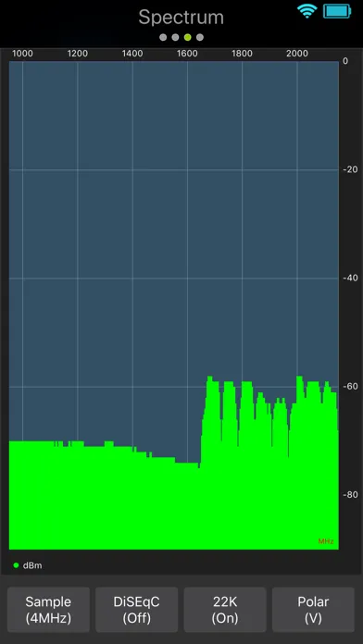Click the Spectrum title
The width and height of the screenshot is (363, 644).
point(181,18)
